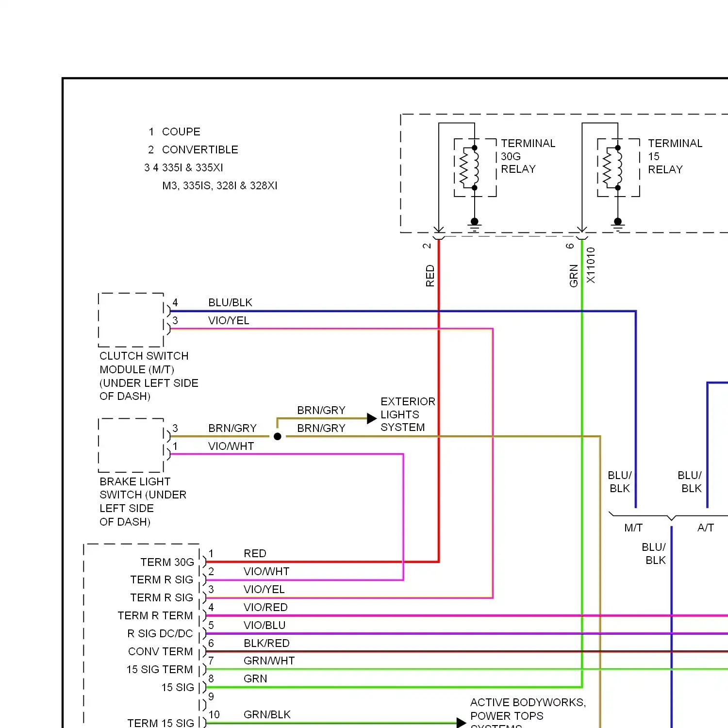
Task: Click the BLU/BLK label above A/T
Action: pos(690,481)
